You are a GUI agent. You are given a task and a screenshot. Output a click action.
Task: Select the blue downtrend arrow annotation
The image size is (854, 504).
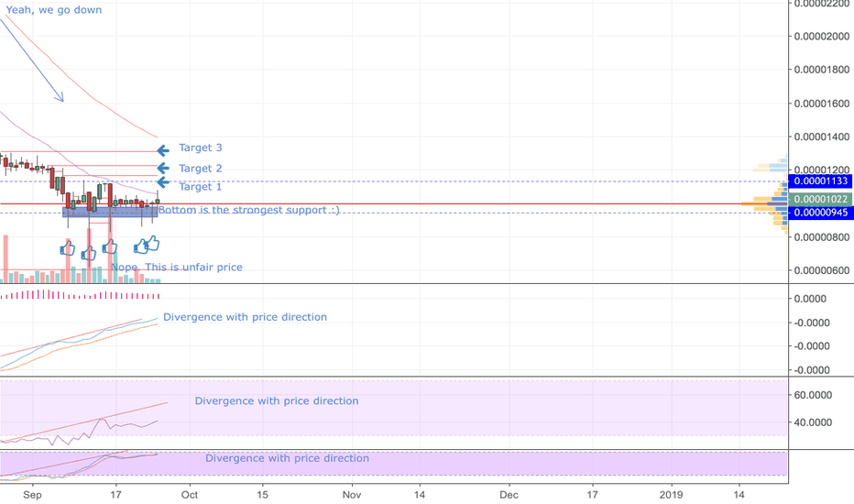[x=31, y=60]
